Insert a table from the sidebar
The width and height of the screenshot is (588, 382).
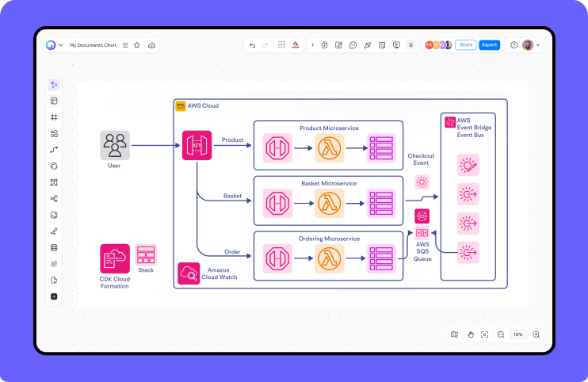[x=54, y=247]
